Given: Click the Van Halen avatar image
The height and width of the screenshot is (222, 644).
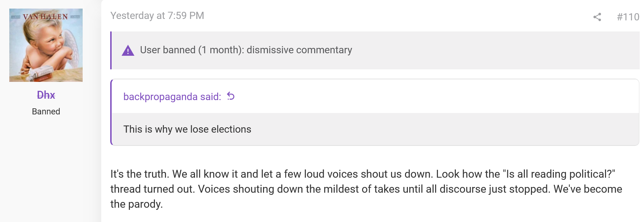Looking at the screenshot, I should pos(46,45).
